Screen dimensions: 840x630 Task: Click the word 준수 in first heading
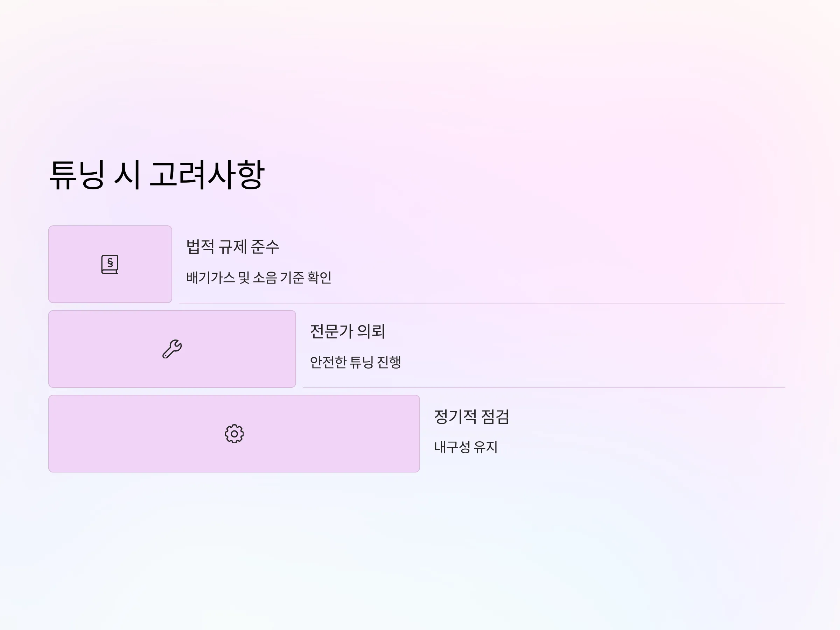(265, 247)
